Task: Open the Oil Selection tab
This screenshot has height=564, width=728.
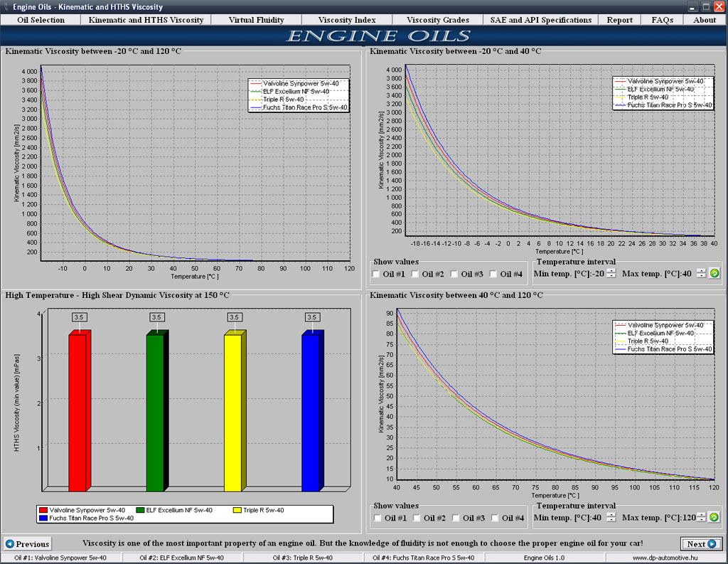Action: tap(41, 20)
